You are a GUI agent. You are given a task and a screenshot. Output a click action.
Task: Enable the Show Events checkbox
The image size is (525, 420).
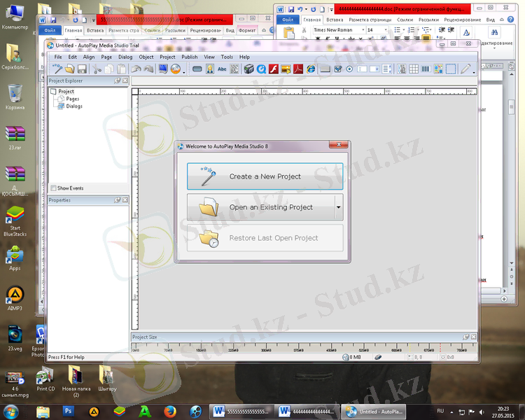[54, 188]
